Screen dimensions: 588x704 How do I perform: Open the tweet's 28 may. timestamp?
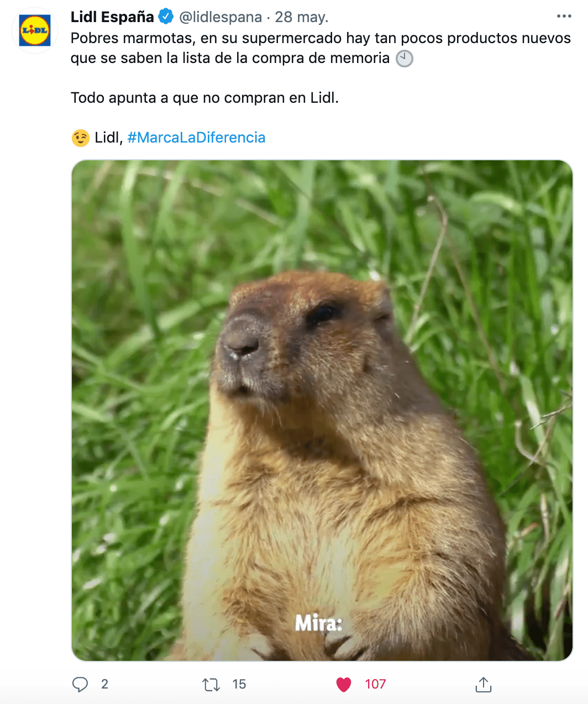coord(302,17)
